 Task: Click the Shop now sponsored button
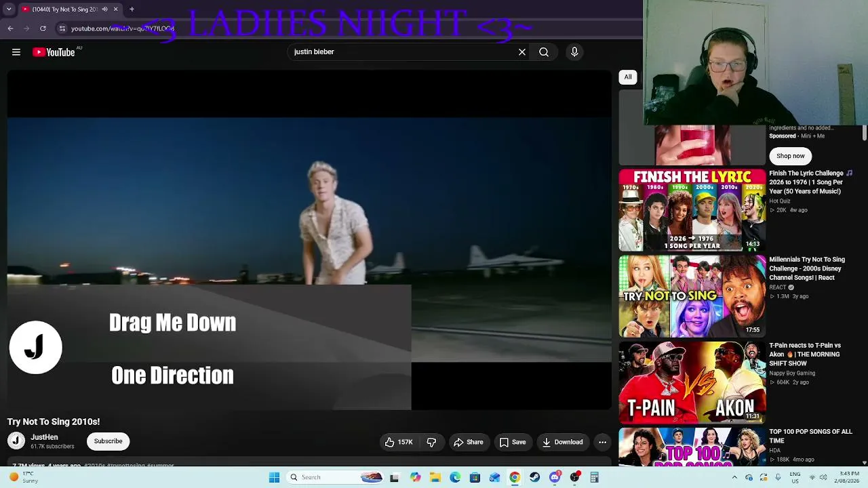point(791,156)
